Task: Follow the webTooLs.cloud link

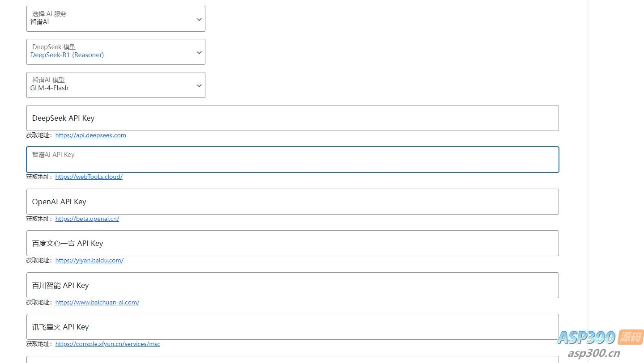Action: point(89,177)
